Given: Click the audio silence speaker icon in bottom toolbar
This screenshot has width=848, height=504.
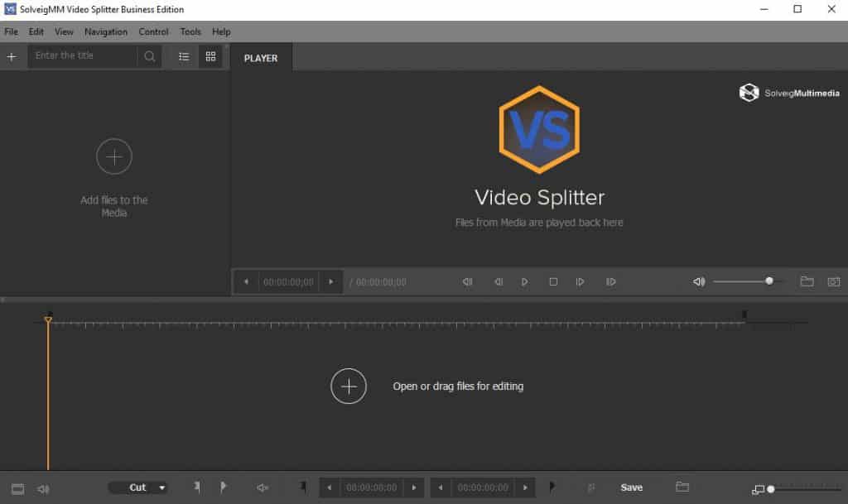Looking at the screenshot, I should pos(263,487).
